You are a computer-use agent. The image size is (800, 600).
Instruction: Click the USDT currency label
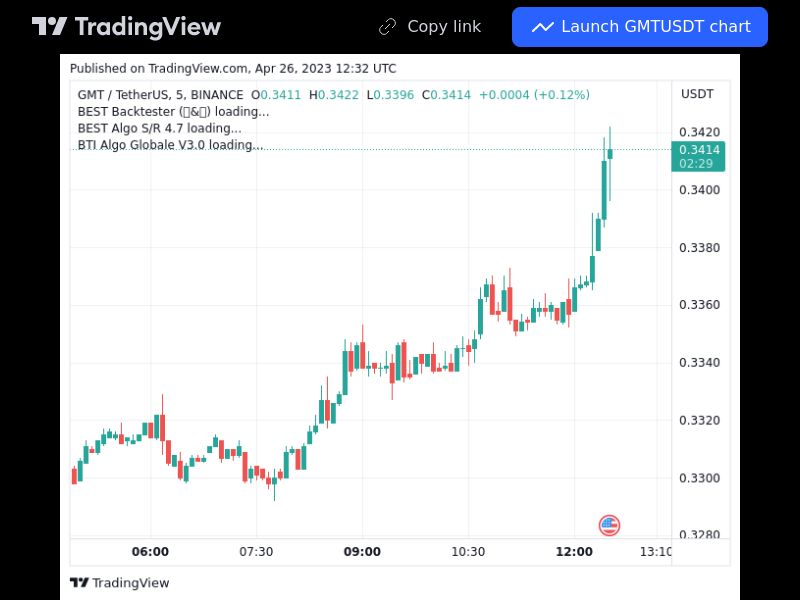coord(697,94)
